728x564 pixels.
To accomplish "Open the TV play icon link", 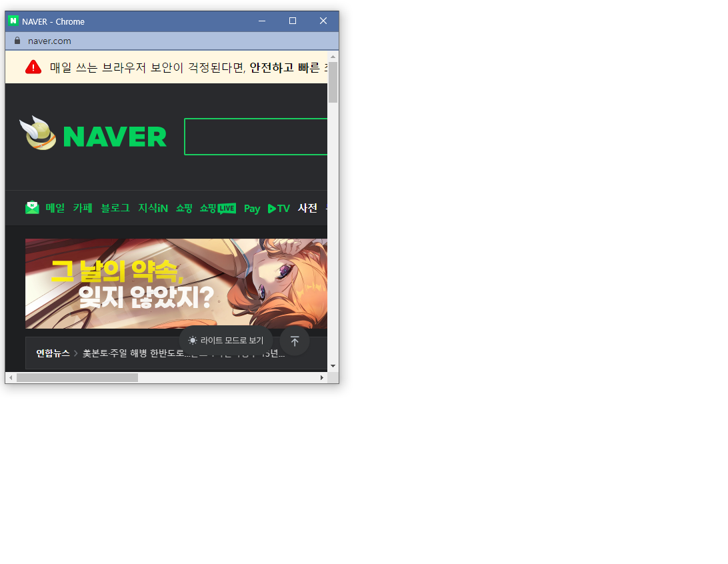I will 279,209.
